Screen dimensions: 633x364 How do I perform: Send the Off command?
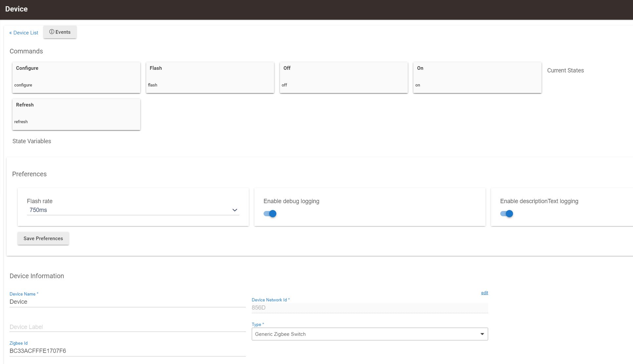[x=344, y=77]
